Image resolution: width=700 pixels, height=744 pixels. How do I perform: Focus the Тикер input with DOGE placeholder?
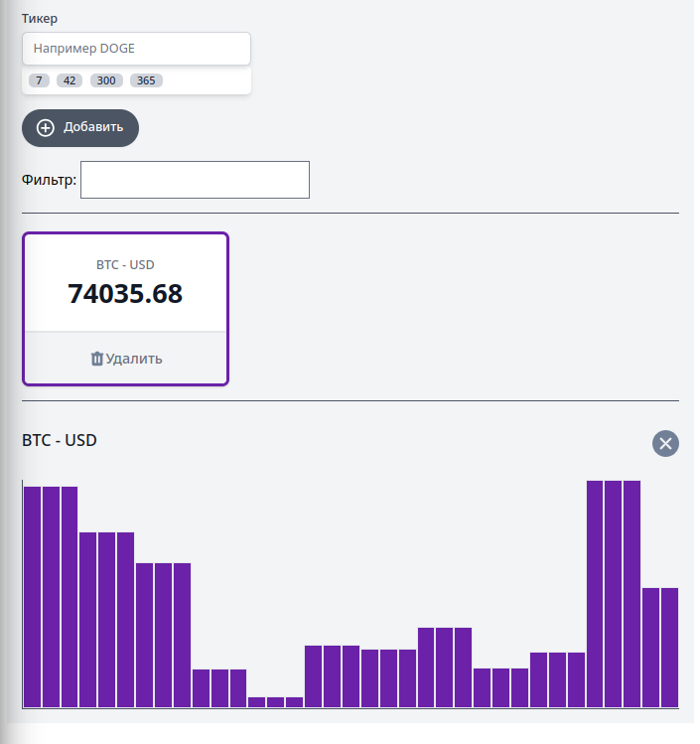pyautogui.click(x=136, y=49)
